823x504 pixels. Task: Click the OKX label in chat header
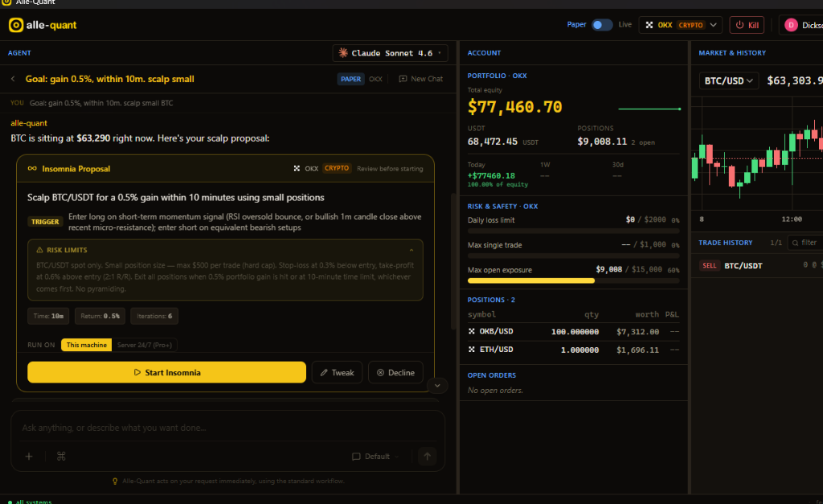pos(375,79)
